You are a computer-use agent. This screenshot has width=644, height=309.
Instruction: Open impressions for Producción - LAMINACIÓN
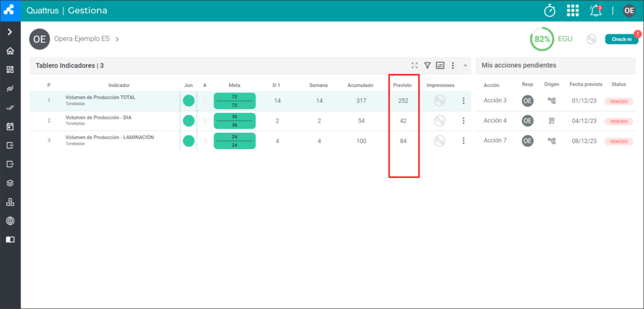click(440, 140)
